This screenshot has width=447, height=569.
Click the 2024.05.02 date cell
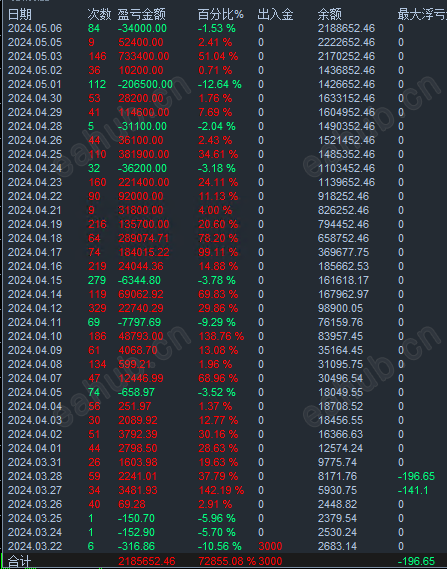point(35,70)
